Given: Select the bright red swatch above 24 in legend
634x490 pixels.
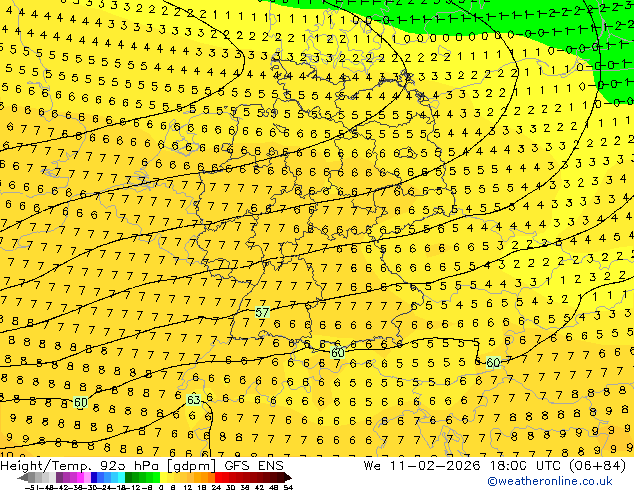Looking at the screenshot, I should click(218, 478).
